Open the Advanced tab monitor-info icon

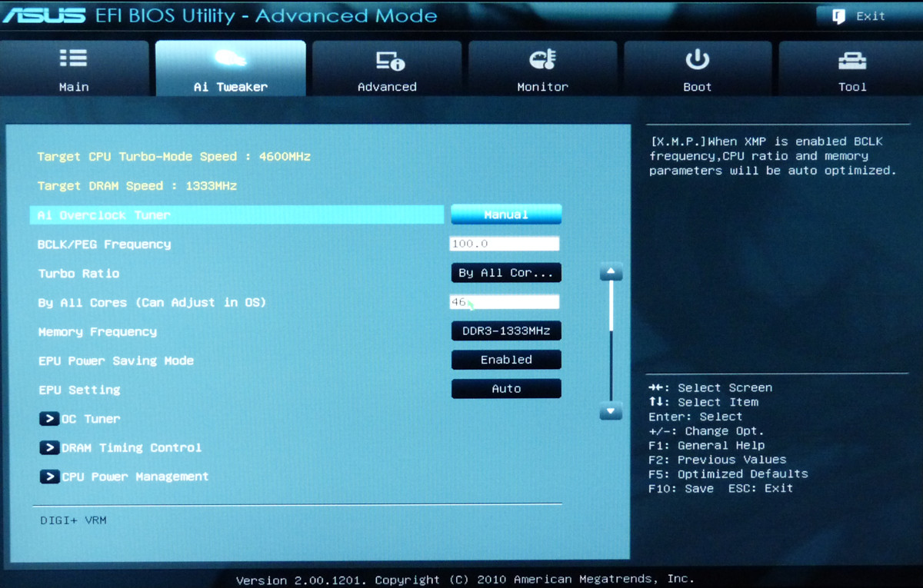coord(389,60)
